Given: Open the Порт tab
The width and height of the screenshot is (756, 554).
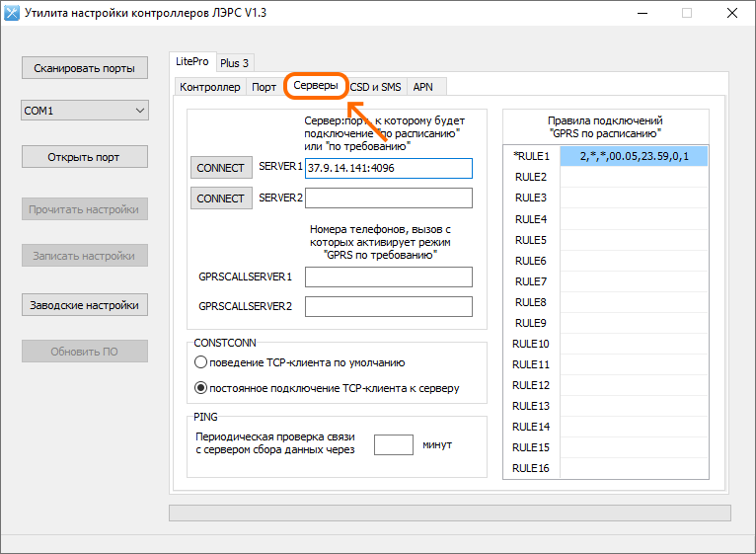Looking at the screenshot, I should [264, 87].
